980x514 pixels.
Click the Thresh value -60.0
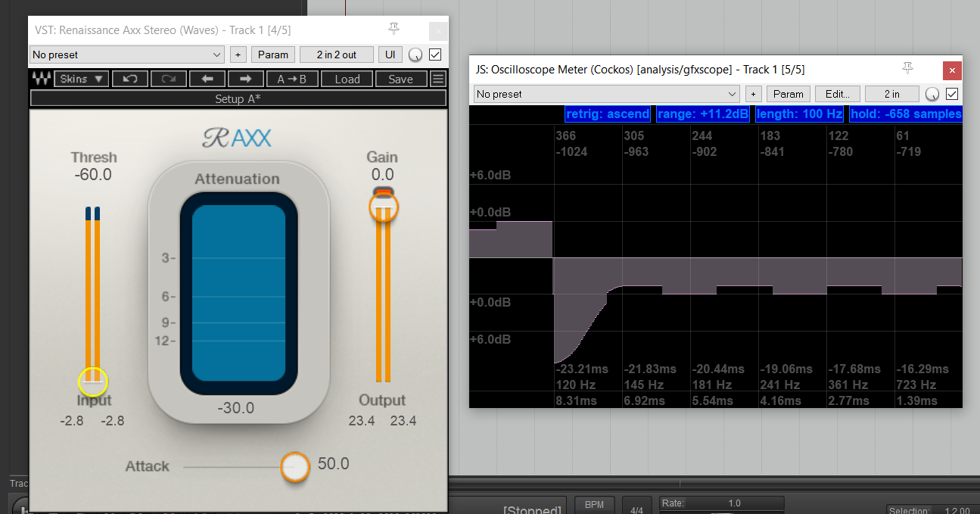(93, 175)
